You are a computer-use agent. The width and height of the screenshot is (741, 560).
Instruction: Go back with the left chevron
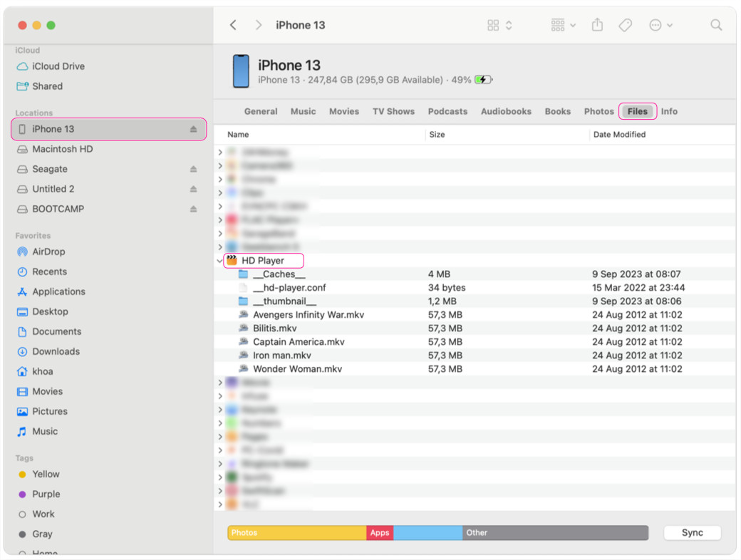(234, 25)
